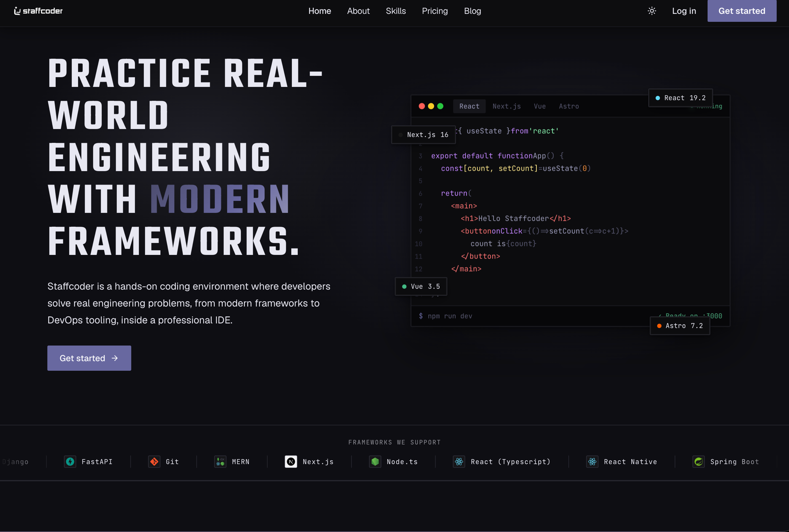Select the Astro code tab
This screenshot has width=789, height=532.
(569, 106)
